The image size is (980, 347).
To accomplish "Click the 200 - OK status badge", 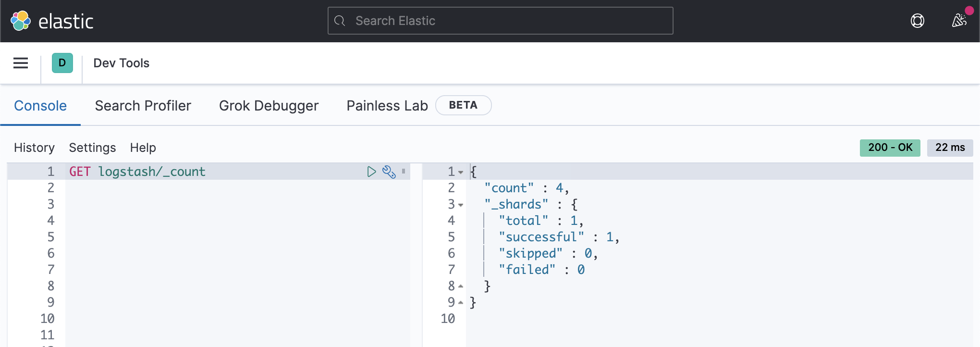I will [x=890, y=148].
